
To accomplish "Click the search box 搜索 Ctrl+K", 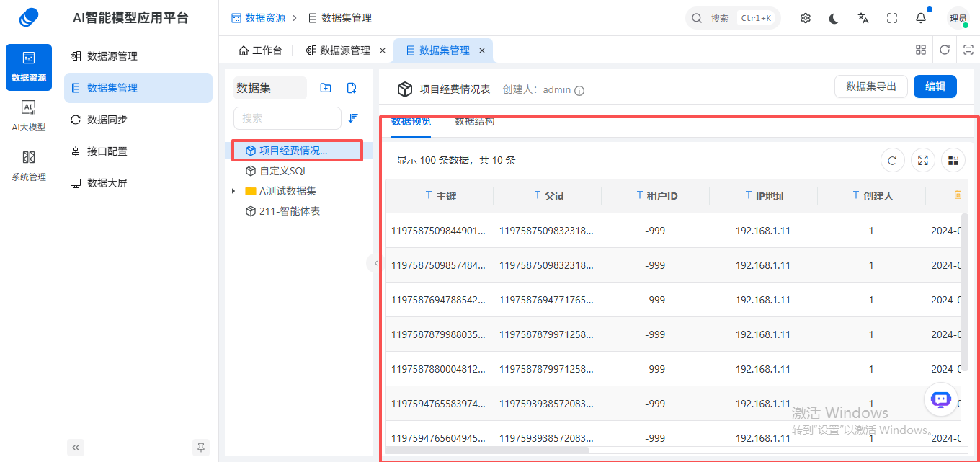I will 733,18.
